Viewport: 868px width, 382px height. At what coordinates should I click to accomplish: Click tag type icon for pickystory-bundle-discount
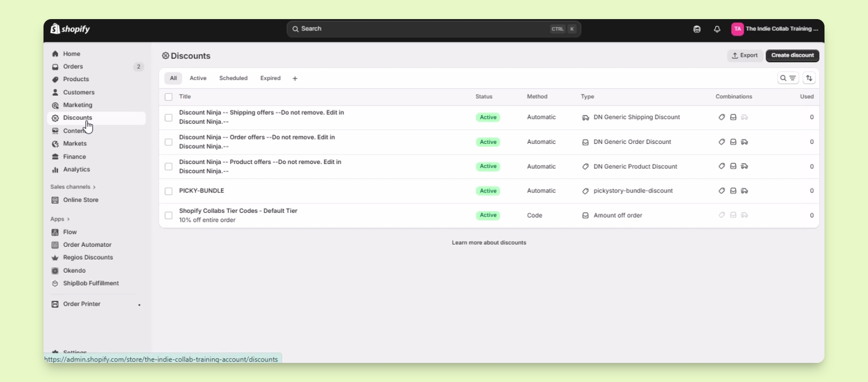[x=586, y=191]
